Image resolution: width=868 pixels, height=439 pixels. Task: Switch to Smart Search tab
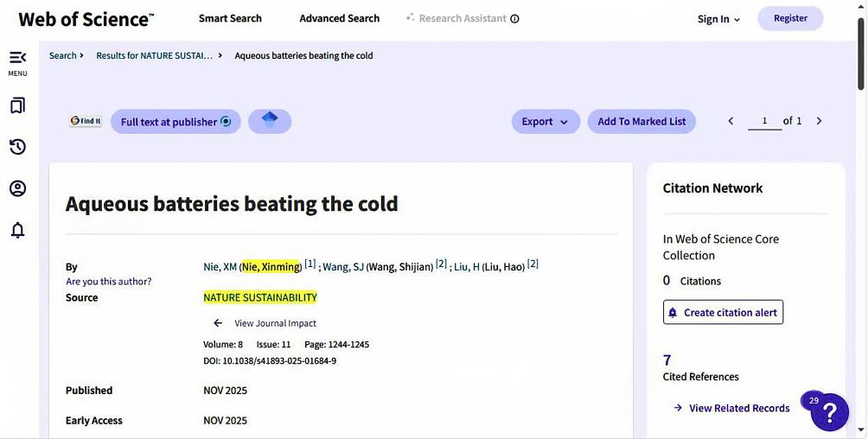coord(230,18)
